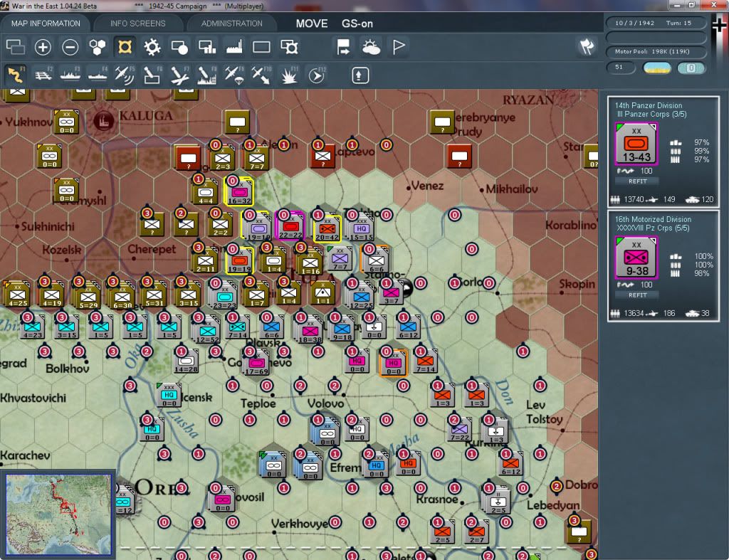The image size is (729, 560).
Task: Click the 9-38 unit counter in the side panel
Action: tap(636, 258)
